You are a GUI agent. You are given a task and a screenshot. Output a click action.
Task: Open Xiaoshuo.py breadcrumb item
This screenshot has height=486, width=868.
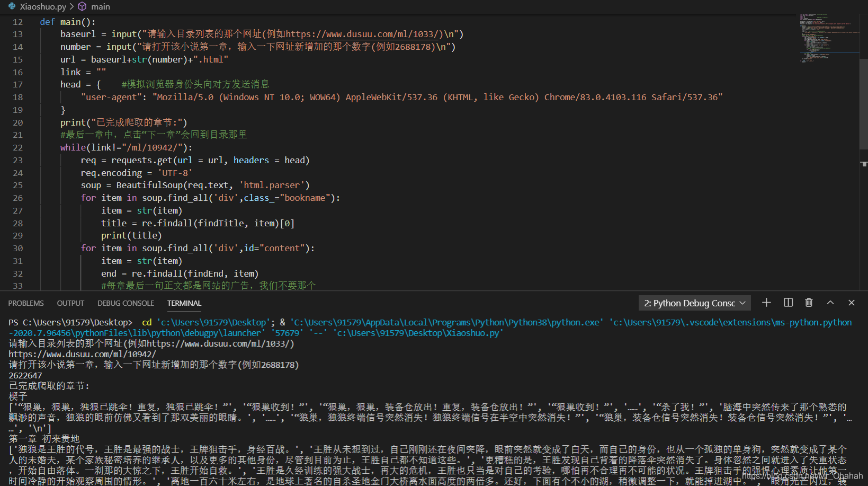point(43,6)
